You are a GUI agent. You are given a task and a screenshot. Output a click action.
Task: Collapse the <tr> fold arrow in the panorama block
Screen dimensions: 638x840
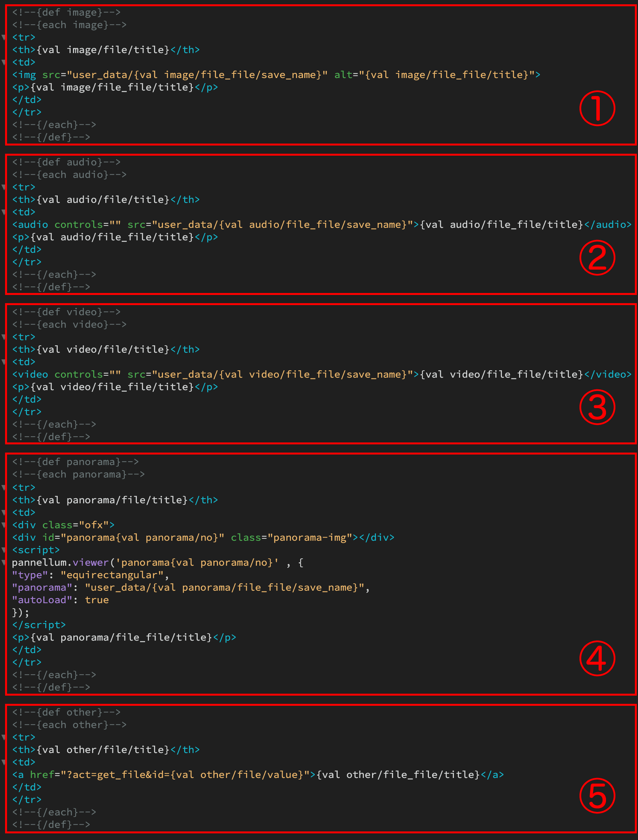(4, 488)
